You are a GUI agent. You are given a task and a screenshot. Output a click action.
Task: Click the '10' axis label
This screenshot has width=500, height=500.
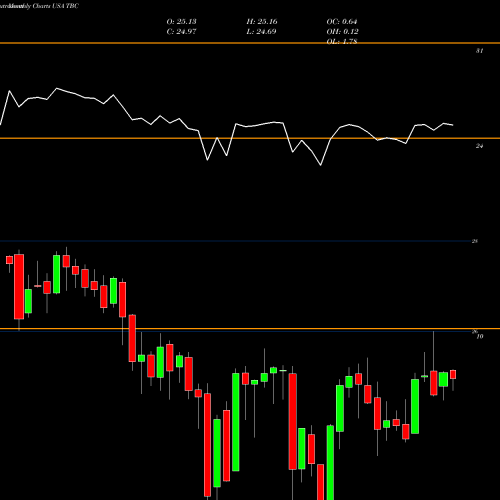tap(480, 337)
